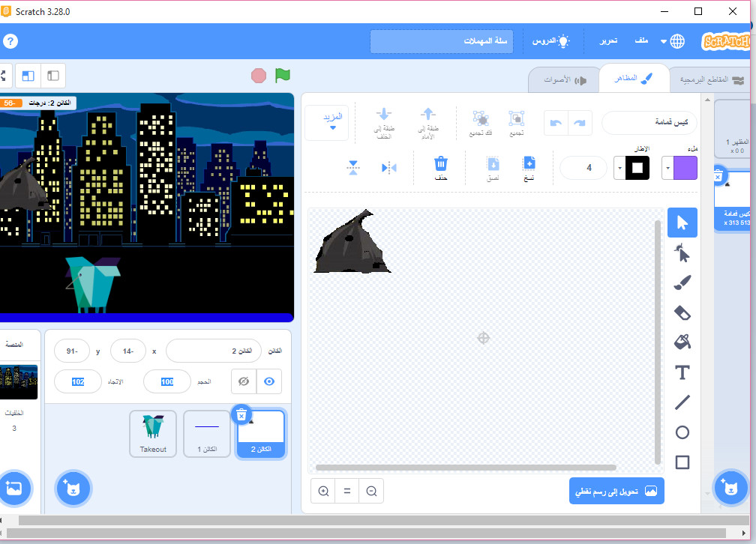Click the costume editor undo arrow
The height and width of the screenshot is (544, 756).
pos(580,123)
